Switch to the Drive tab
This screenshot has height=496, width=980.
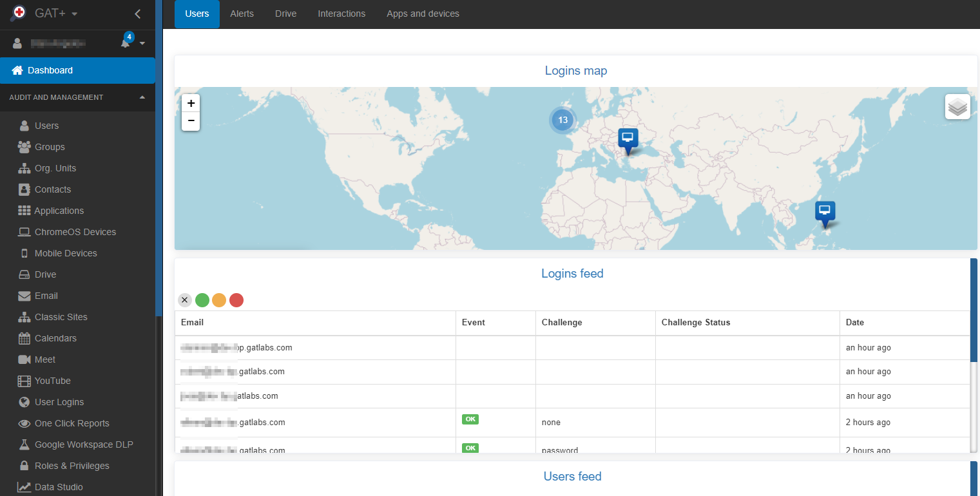tap(285, 14)
